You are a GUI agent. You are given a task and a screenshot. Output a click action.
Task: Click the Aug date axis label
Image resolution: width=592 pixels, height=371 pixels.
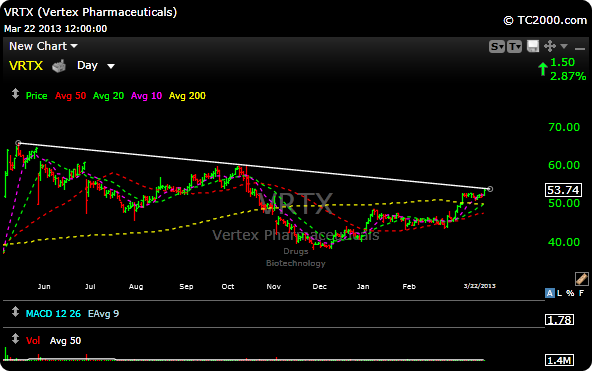click(136, 286)
